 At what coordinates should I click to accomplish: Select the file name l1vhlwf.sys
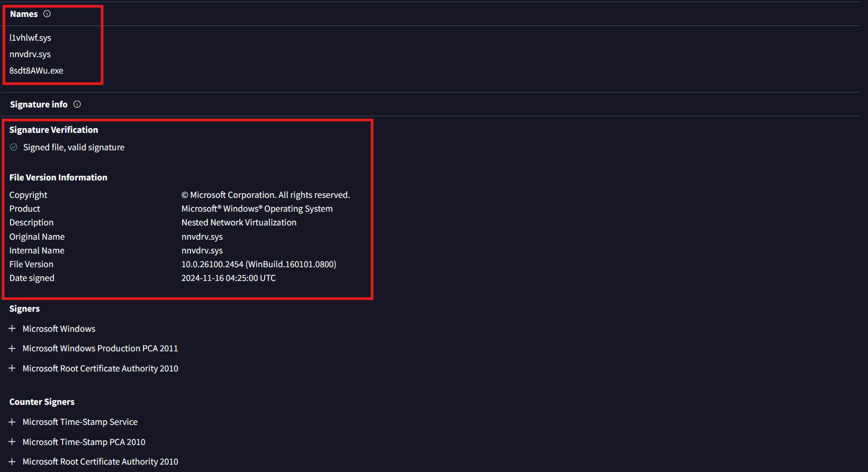[30, 38]
